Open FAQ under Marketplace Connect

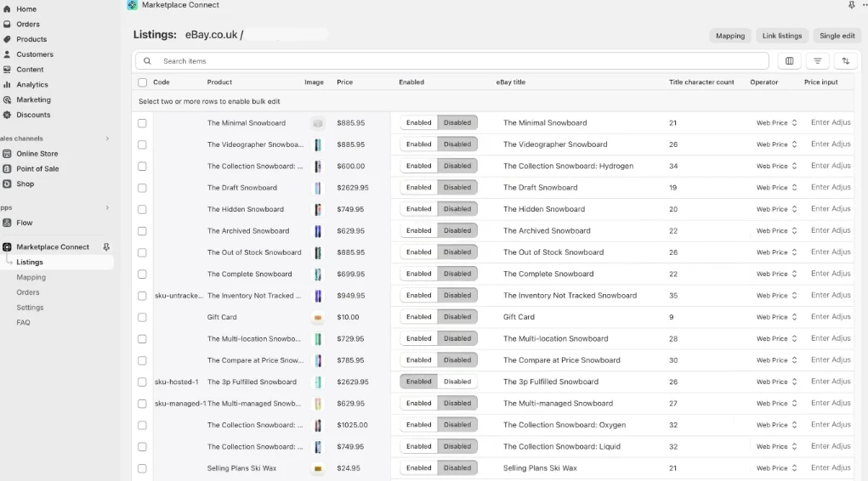(x=23, y=322)
